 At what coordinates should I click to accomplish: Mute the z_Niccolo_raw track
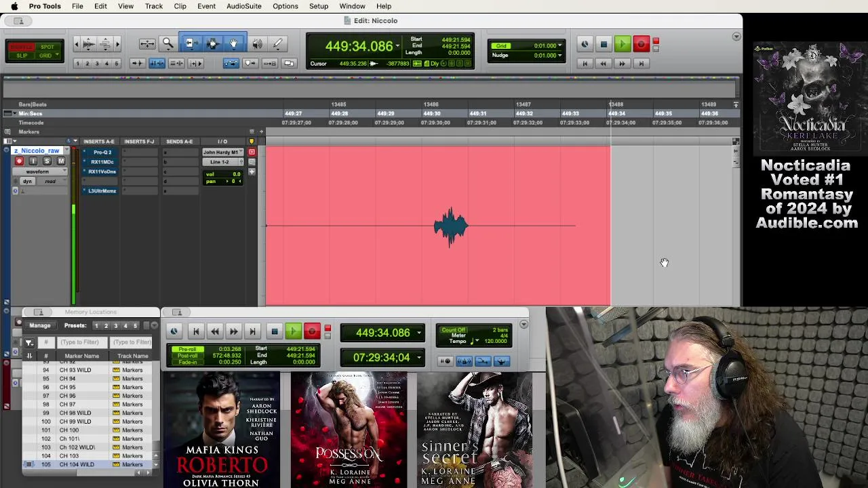61,161
